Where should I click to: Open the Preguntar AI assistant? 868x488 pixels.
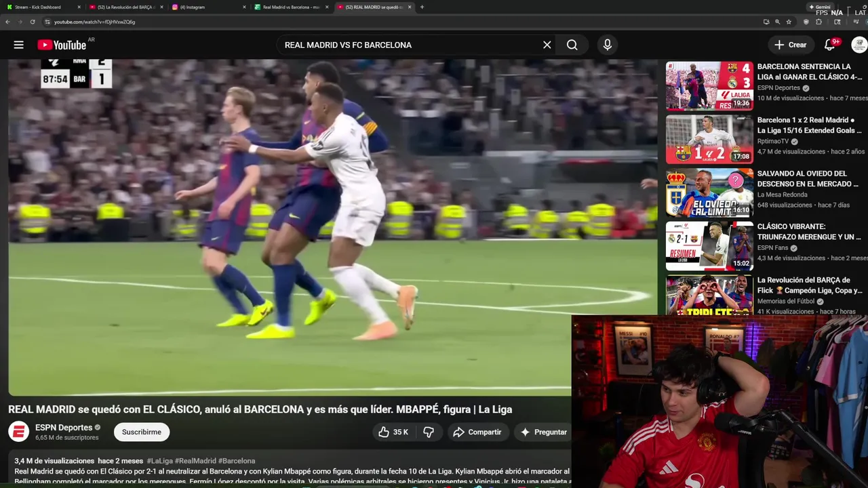pos(543,432)
